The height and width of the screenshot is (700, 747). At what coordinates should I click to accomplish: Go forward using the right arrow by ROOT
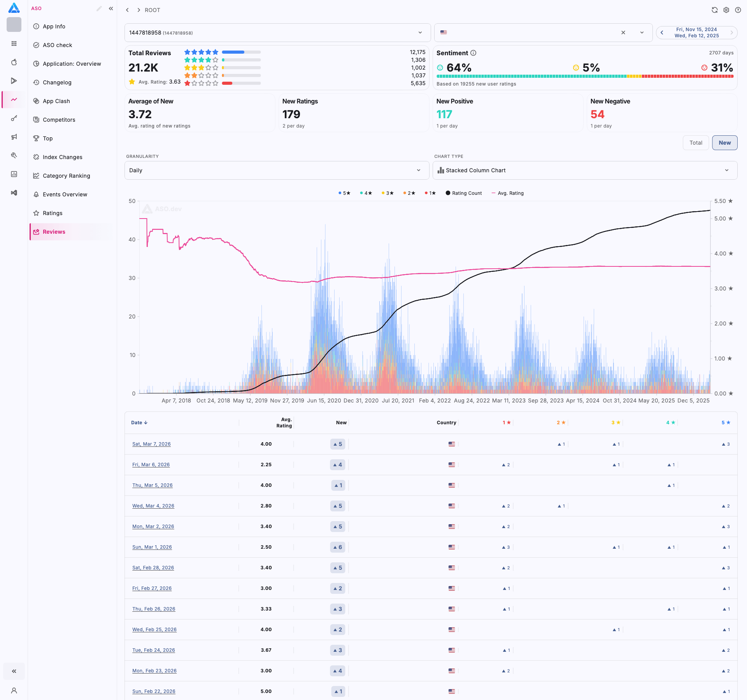click(139, 10)
